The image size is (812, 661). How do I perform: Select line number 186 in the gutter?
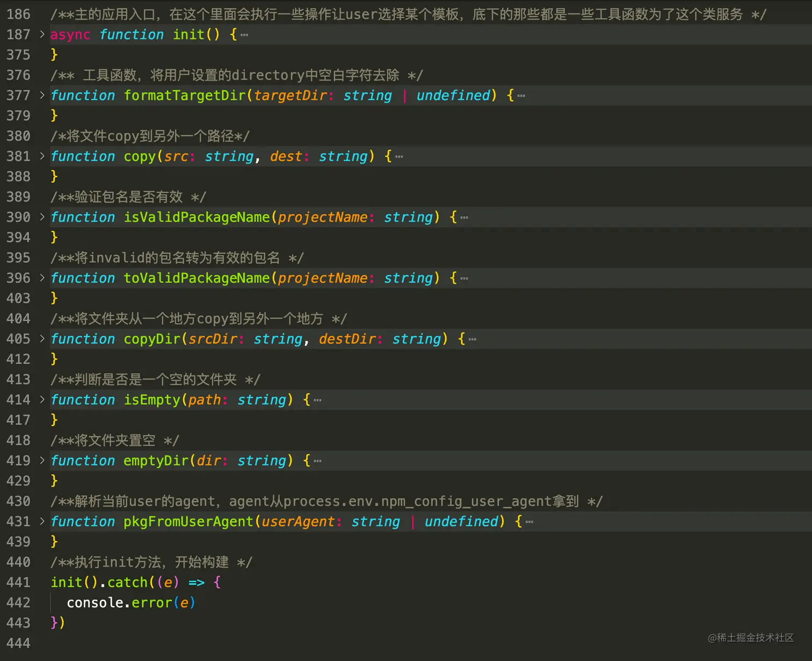18,14
